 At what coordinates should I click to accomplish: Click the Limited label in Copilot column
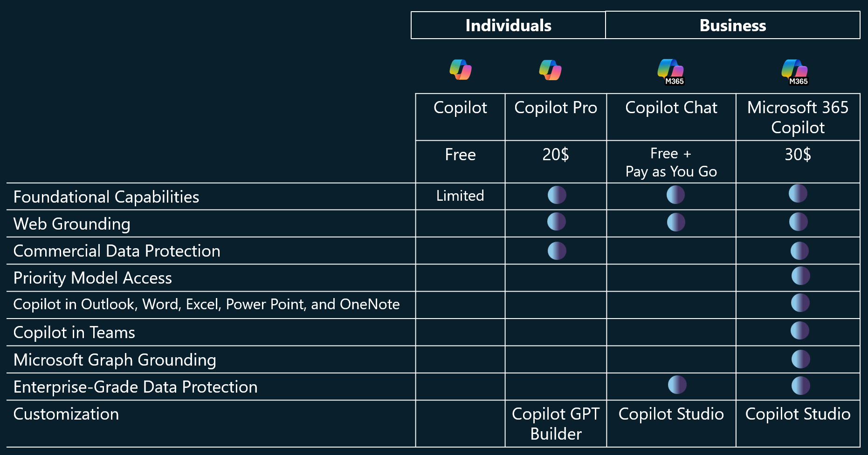(x=460, y=196)
